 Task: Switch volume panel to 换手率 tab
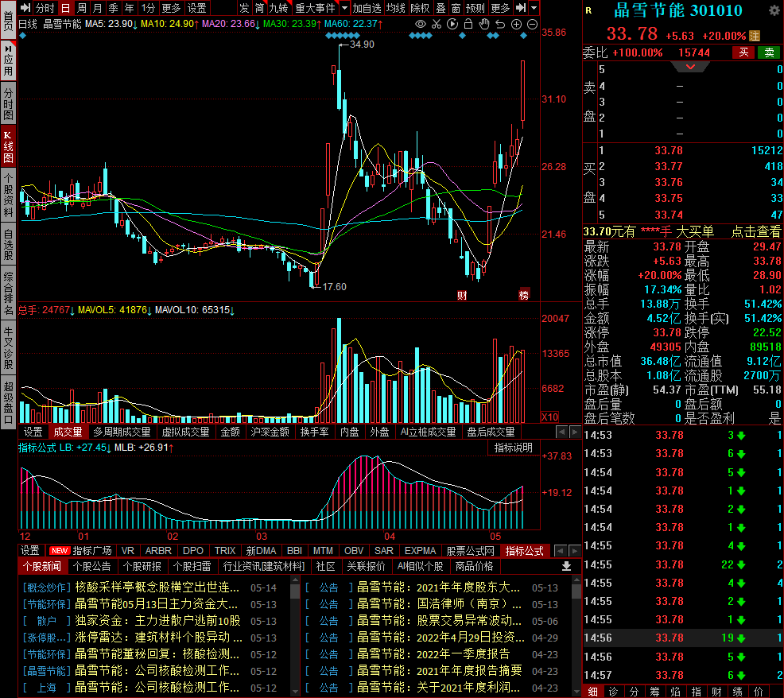point(314,432)
